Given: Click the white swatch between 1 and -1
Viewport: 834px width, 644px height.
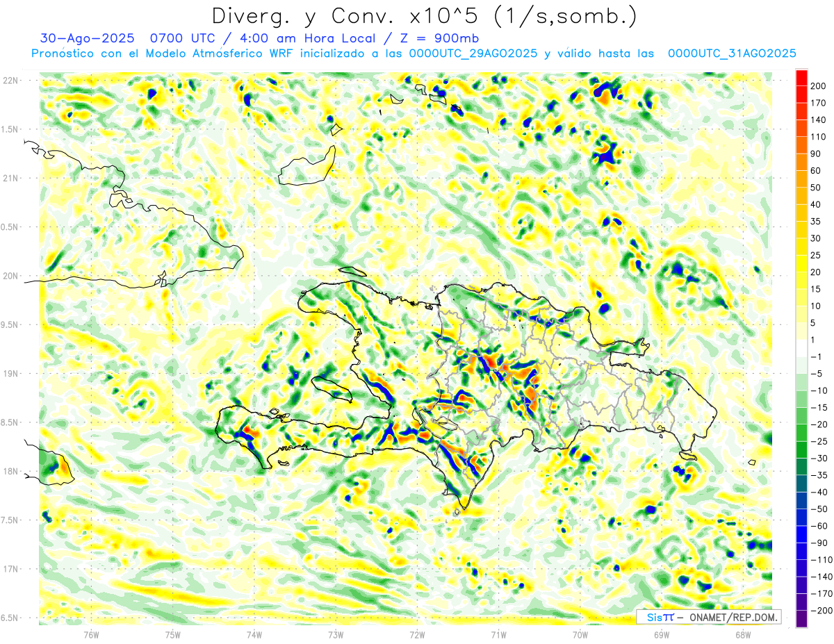Looking at the screenshot, I should (801, 348).
